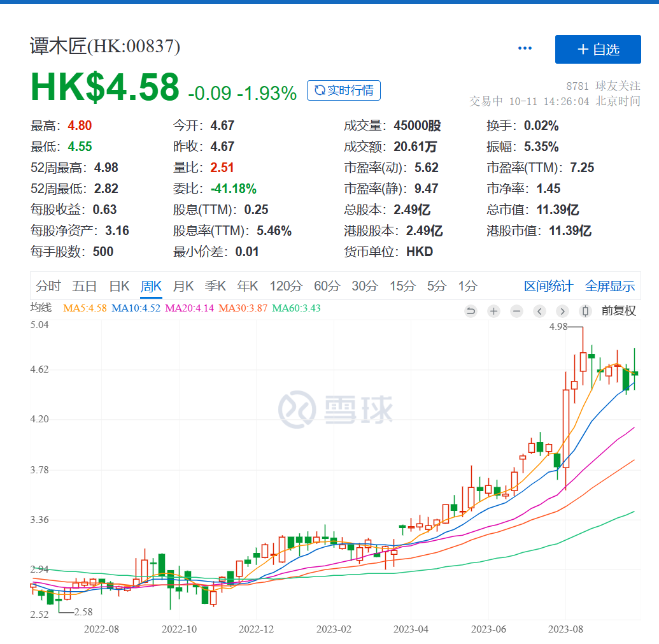Open 区间统计 range statistics
The image size is (659, 644).
coord(548,286)
